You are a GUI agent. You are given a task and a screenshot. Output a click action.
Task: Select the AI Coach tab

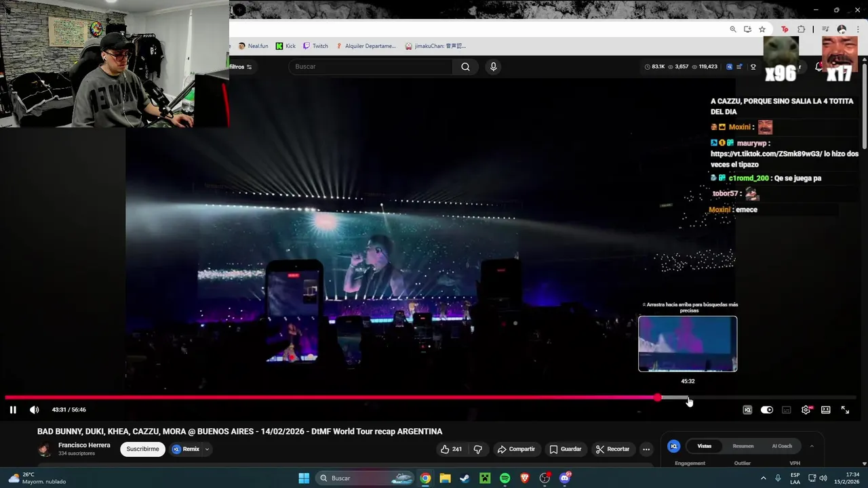click(x=782, y=446)
